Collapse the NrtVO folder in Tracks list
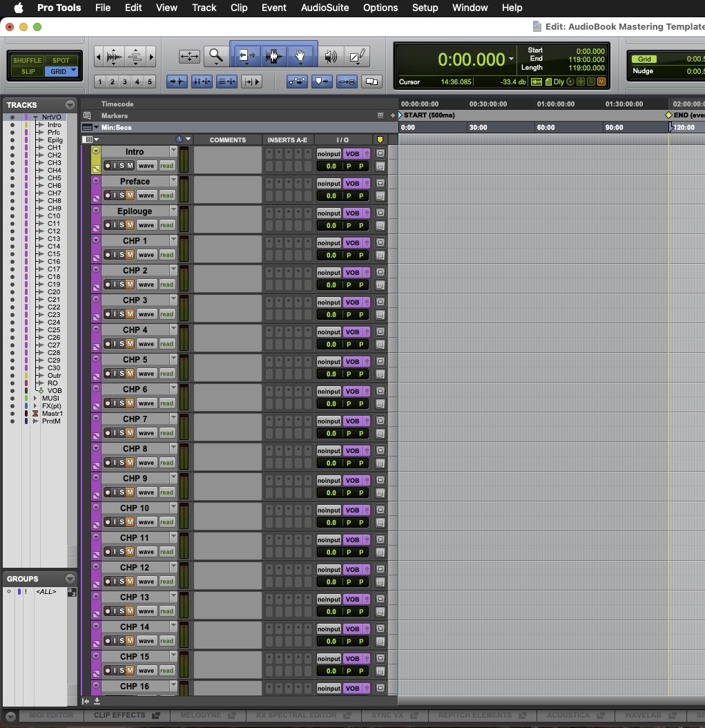 click(x=35, y=117)
